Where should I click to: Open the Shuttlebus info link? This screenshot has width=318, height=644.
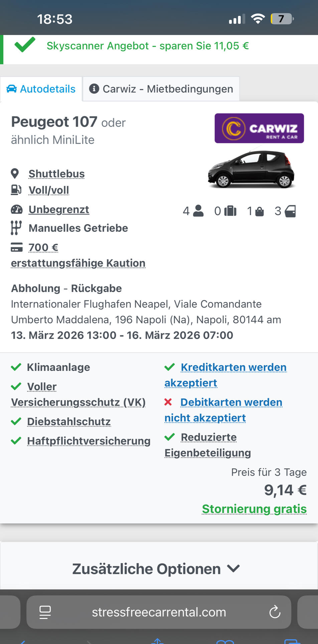(56, 174)
